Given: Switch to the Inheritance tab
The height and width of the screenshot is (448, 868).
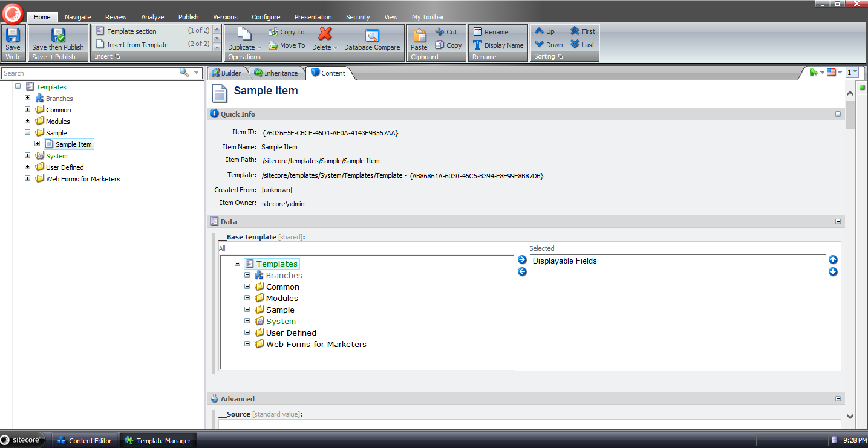Looking at the screenshot, I should [276, 73].
